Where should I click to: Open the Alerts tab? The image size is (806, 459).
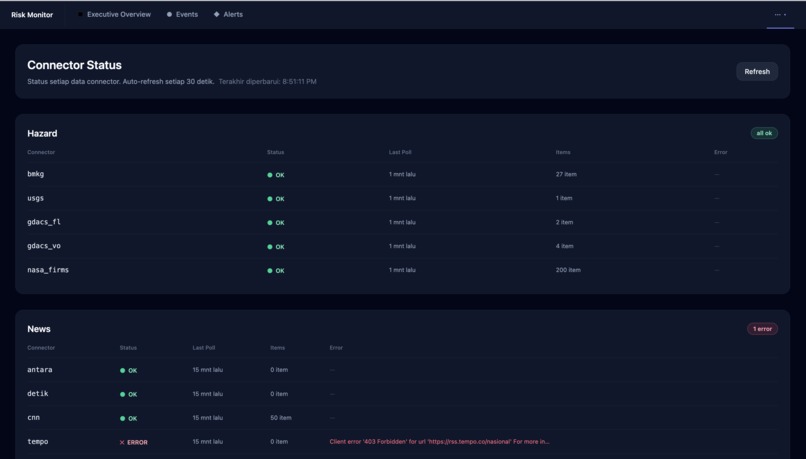click(x=228, y=14)
